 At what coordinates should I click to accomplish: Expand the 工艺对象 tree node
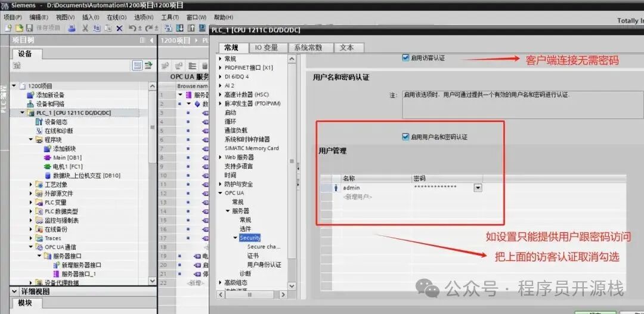click(x=32, y=185)
